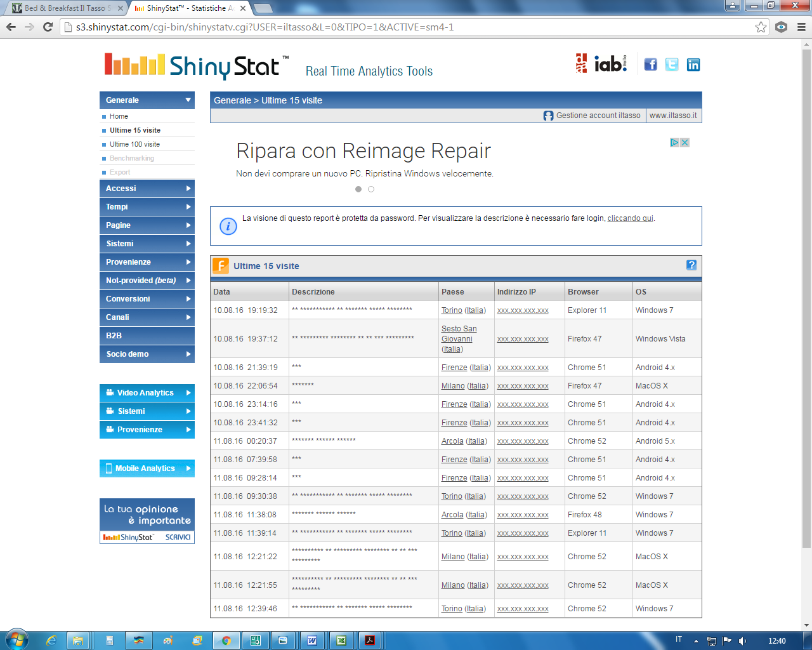812x650 pixels.
Task: Click the page vertical scrollbar
Action: pos(807,298)
